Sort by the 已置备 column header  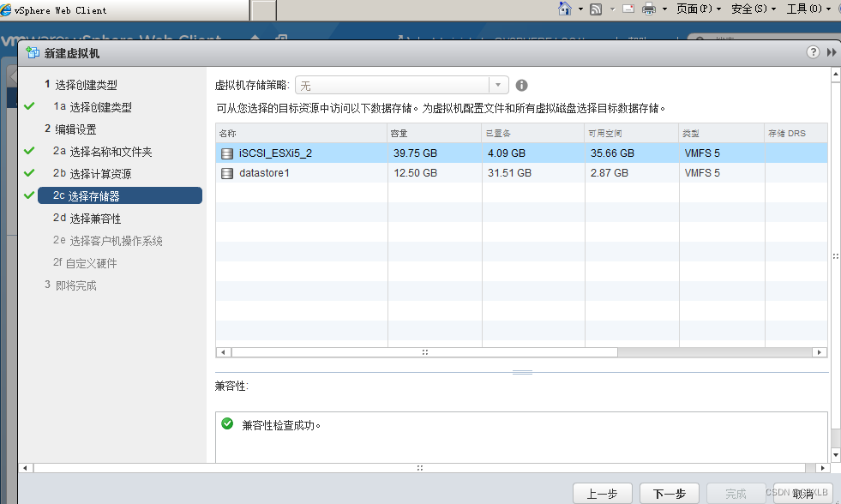533,133
